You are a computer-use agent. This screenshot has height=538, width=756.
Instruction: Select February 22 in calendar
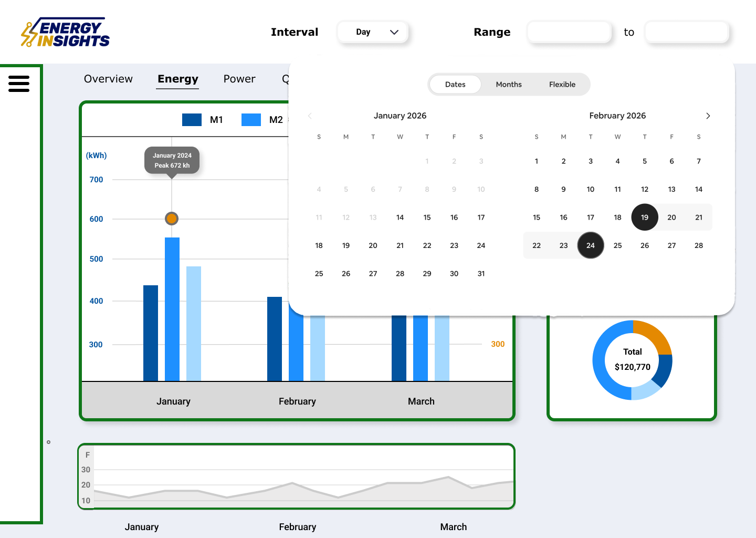[x=537, y=245]
